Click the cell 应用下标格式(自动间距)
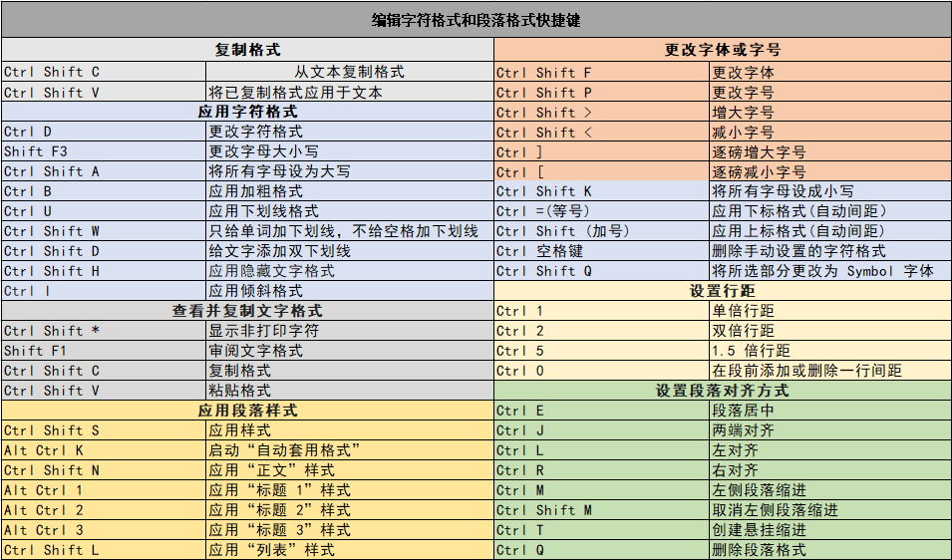The height and width of the screenshot is (560, 952). [830, 211]
